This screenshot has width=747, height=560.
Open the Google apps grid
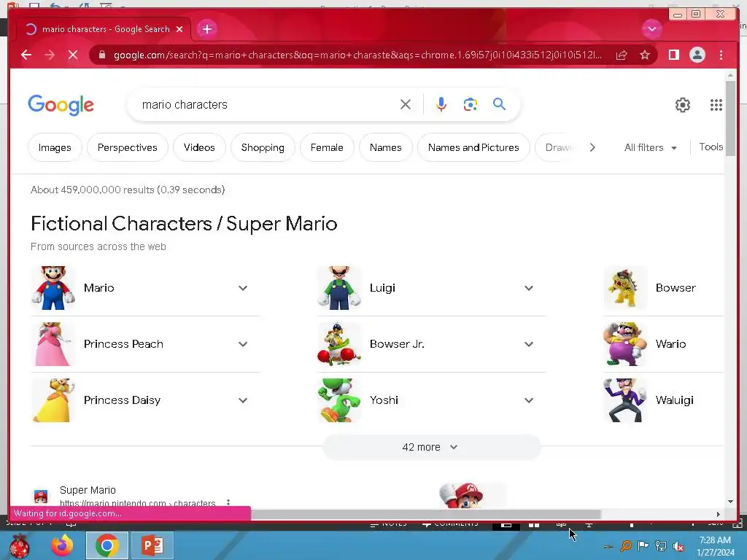coord(716,105)
